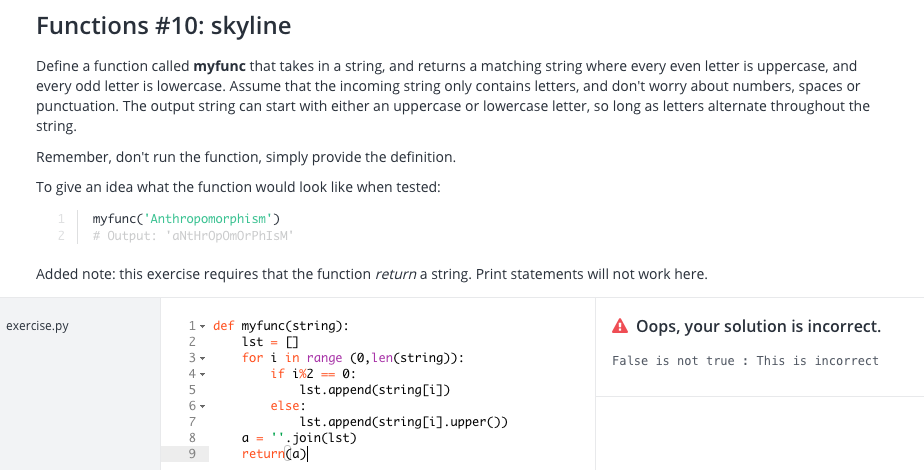Select the exercise.py file tab
This screenshot has height=470, width=924.
pyautogui.click(x=37, y=326)
